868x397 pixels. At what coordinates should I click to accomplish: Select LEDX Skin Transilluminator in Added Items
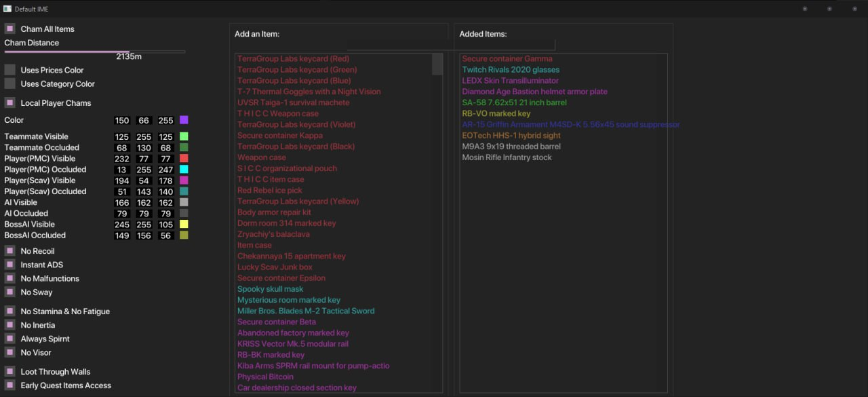pos(510,81)
